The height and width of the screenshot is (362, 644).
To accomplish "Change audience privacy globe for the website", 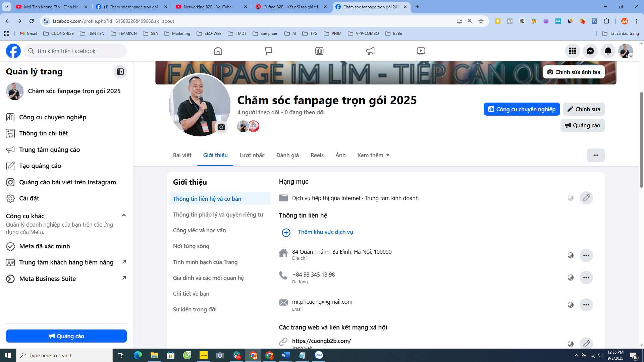I will pyautogui.click(x=571, y=344).
